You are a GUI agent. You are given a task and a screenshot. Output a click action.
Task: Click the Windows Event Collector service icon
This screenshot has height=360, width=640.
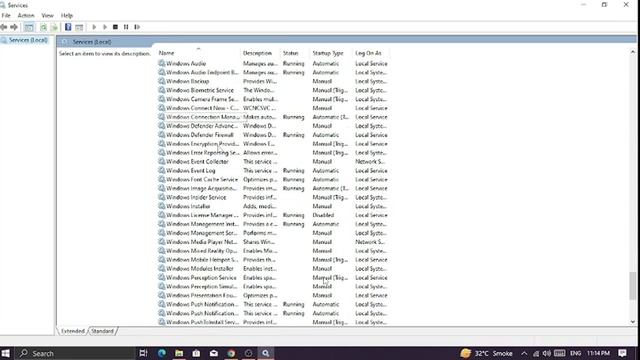coord(162,162)
